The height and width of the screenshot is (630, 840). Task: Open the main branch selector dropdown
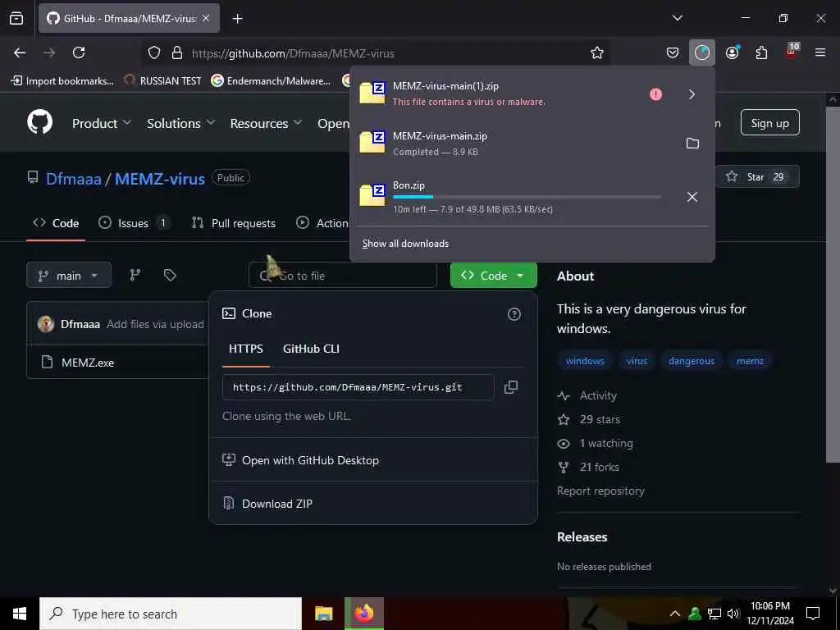[x=69, y=276]
